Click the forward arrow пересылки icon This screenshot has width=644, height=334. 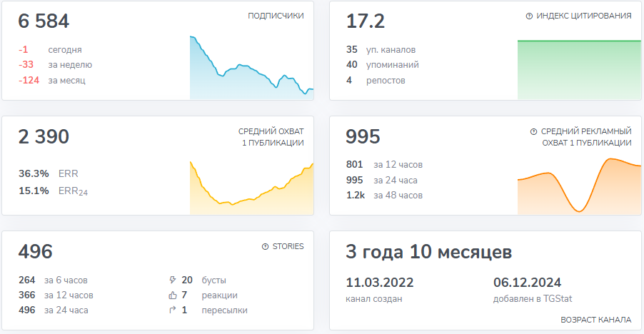173,310
